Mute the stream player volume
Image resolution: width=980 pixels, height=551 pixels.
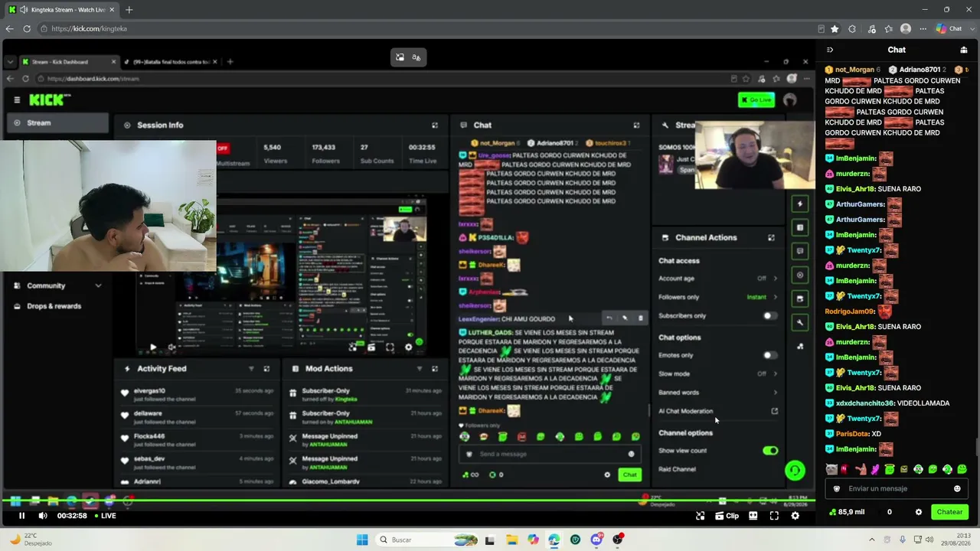tap(43, 516)
